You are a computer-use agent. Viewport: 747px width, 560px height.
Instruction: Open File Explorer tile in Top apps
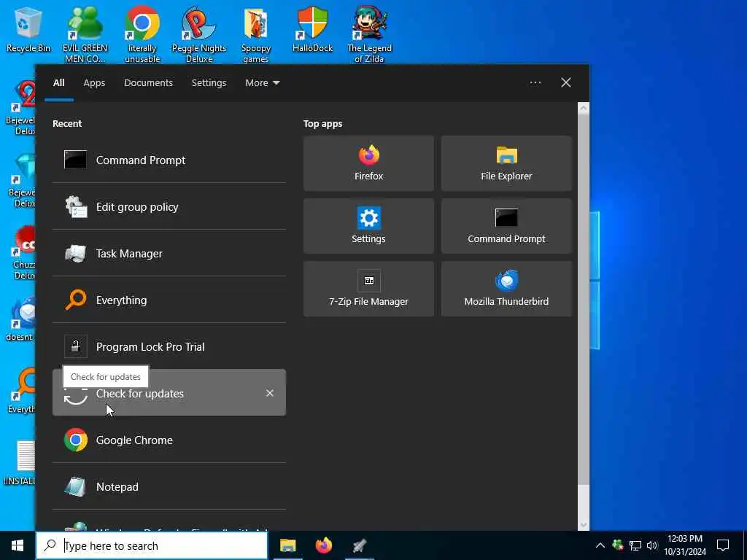[506, 163]
